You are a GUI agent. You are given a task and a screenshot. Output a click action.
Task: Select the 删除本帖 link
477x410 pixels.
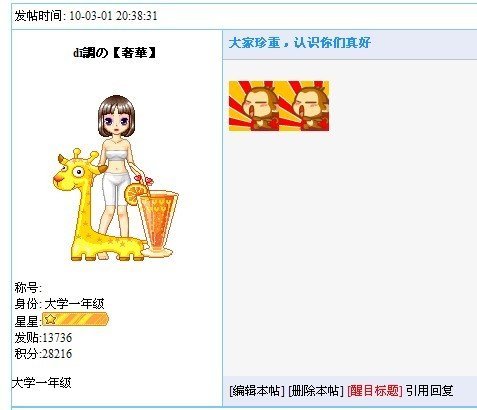[x=316, y=390]
